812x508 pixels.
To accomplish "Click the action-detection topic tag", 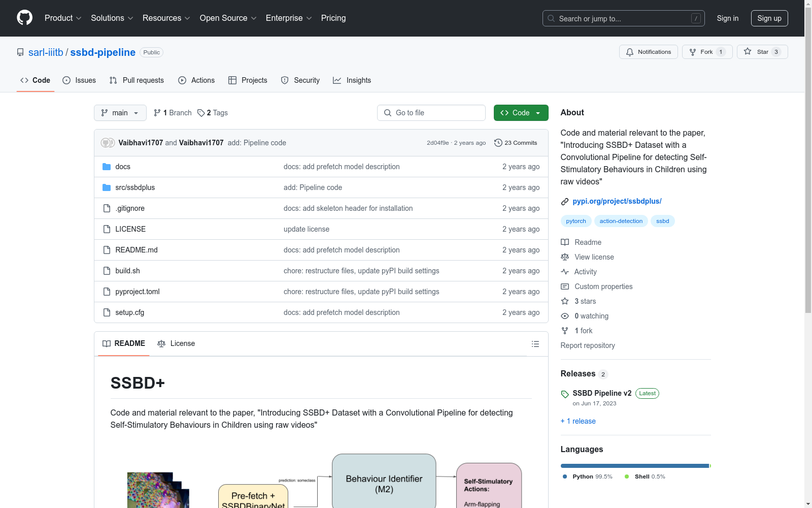I will point(621,221).
